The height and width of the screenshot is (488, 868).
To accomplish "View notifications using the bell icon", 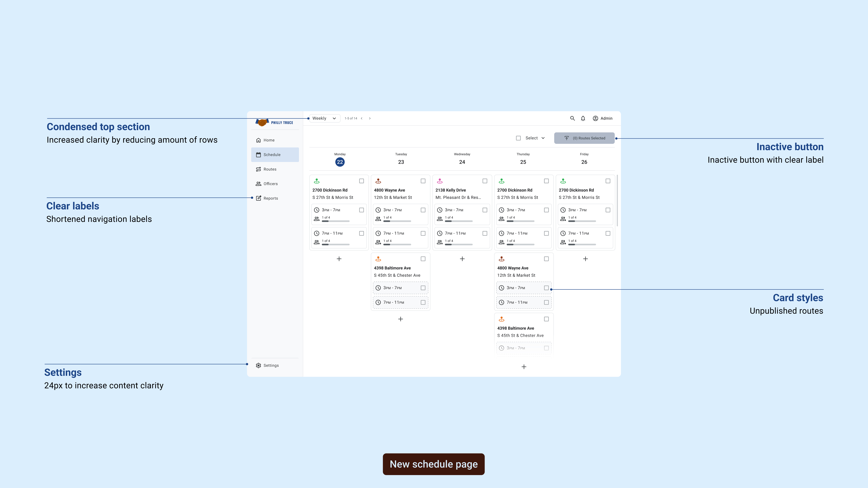I will (x=583, y=118).
